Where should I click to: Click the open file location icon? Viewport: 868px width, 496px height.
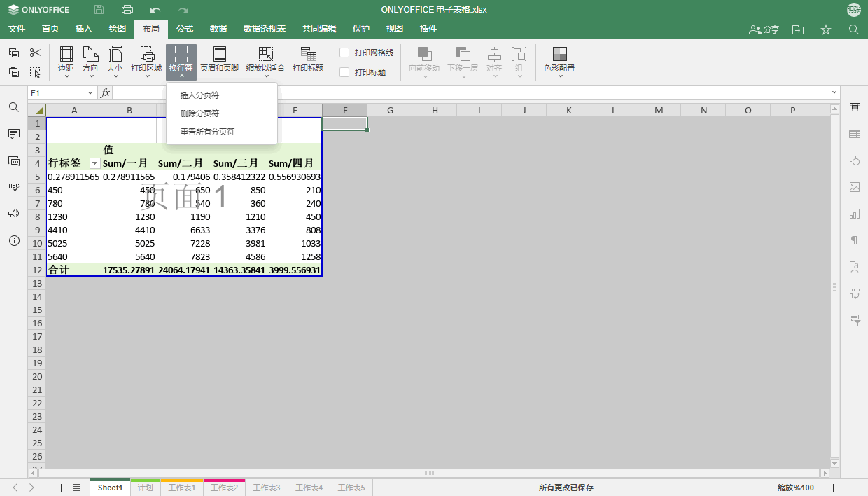coord(798,29)
